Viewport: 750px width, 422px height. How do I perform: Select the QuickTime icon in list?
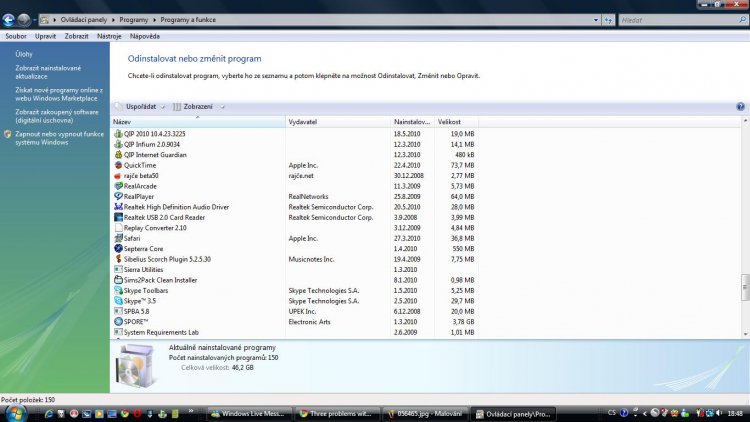pos(118,166)
